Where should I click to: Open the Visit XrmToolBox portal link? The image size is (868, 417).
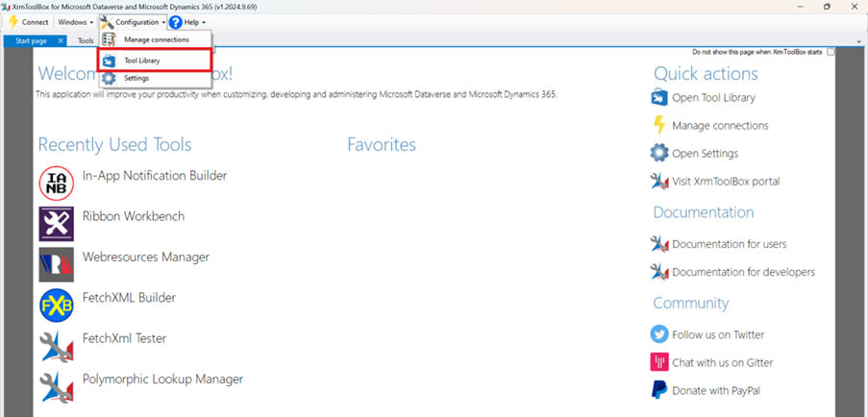click(725, 181)
